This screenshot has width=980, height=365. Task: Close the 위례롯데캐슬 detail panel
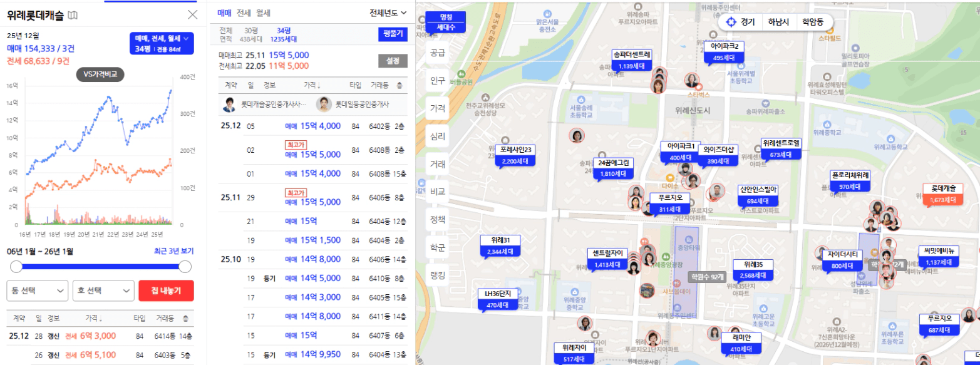tap(193, 15)
